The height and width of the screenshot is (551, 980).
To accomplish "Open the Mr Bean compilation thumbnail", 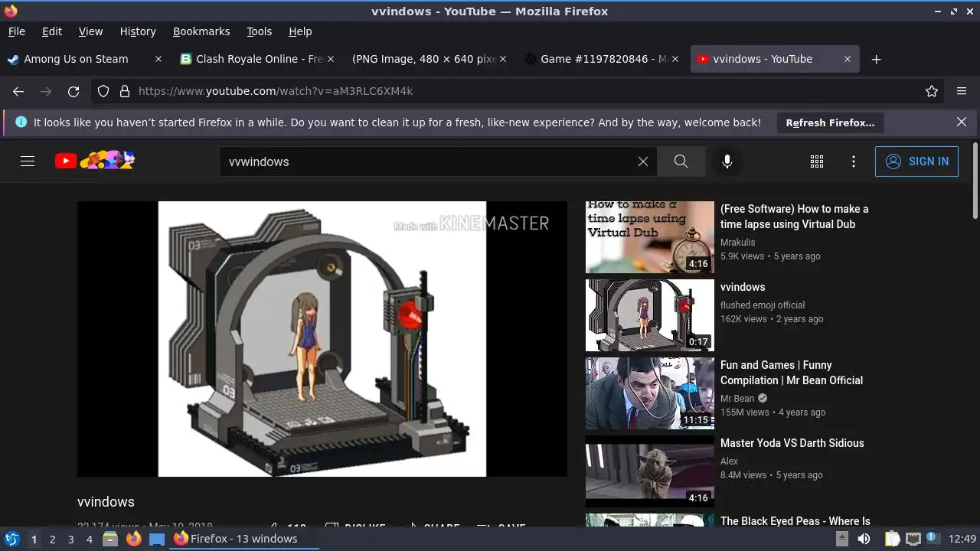I will point(650,393).
